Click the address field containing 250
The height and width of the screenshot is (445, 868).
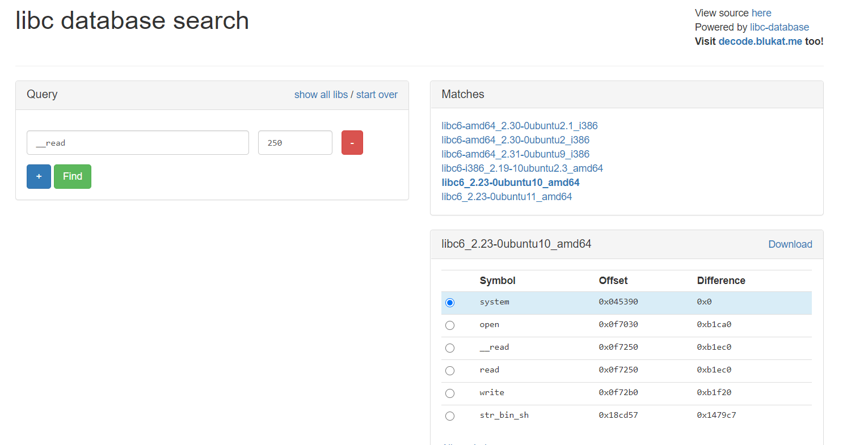click(295, 143)
